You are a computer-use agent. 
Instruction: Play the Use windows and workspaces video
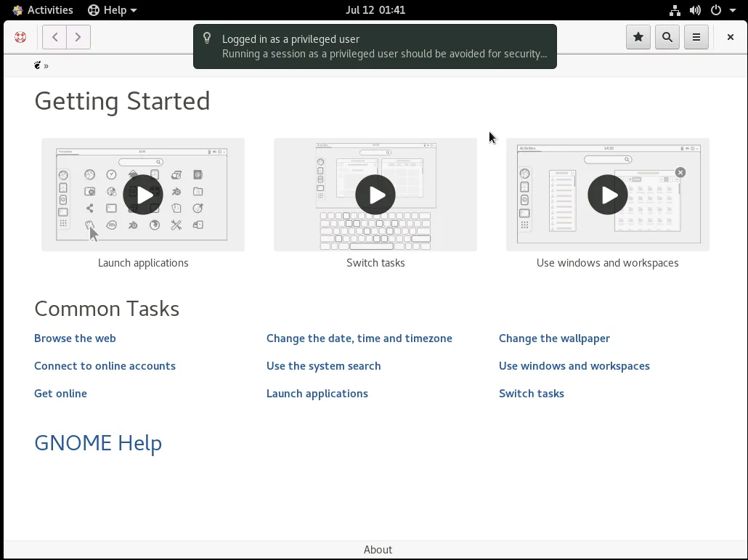click(x=608, y=195)
